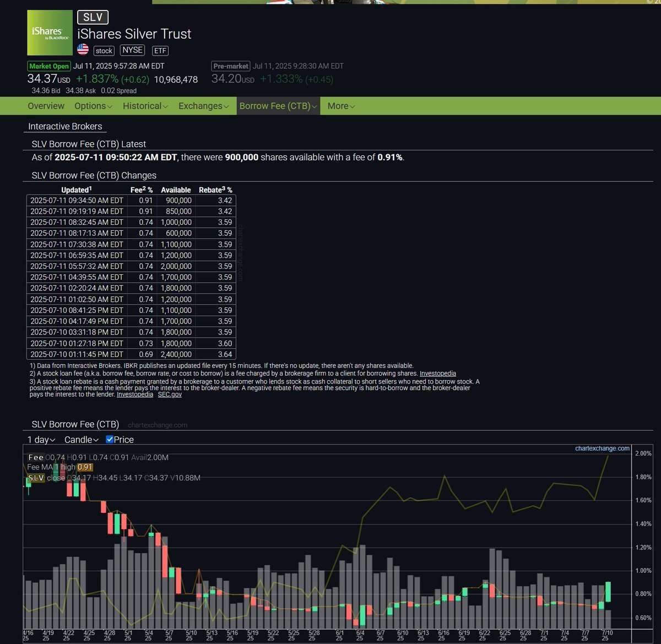Click the iShares logo image
661x644 pixels.
[50, 33]
